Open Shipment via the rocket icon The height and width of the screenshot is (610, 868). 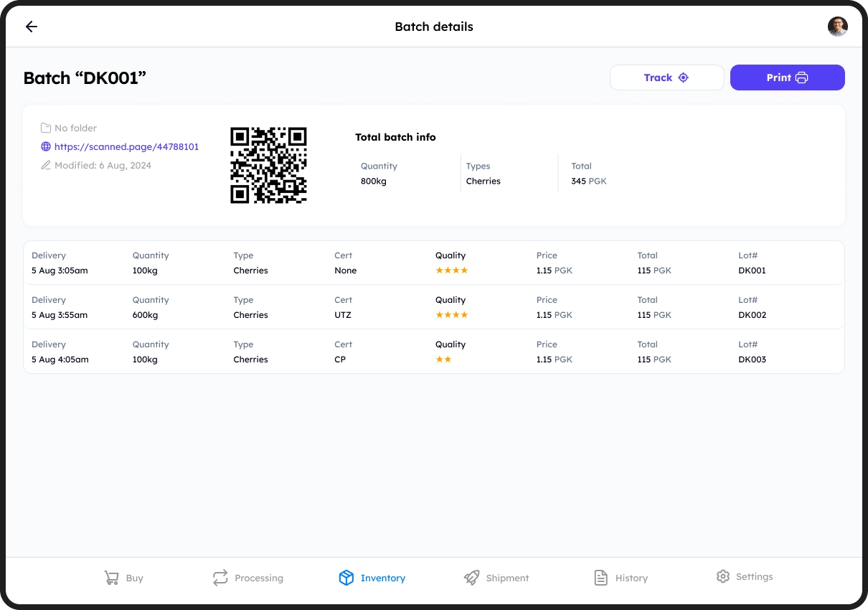point(471,578)
